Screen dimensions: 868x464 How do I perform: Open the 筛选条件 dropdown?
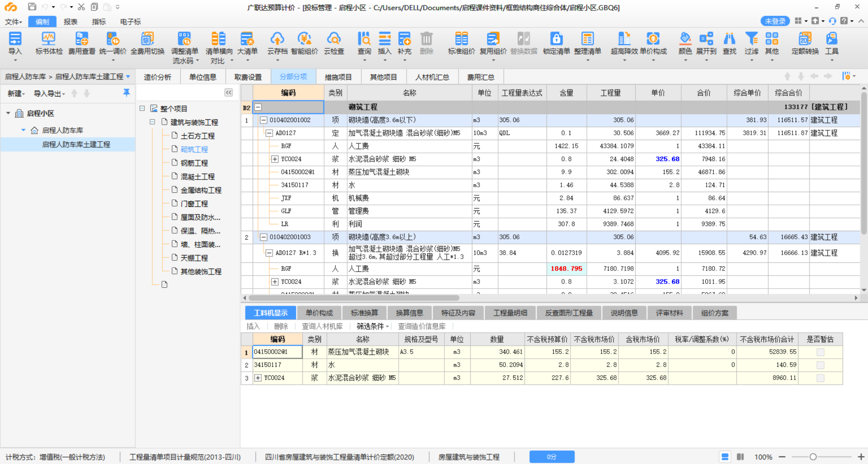pyautogui.click(x=373, y=326)
